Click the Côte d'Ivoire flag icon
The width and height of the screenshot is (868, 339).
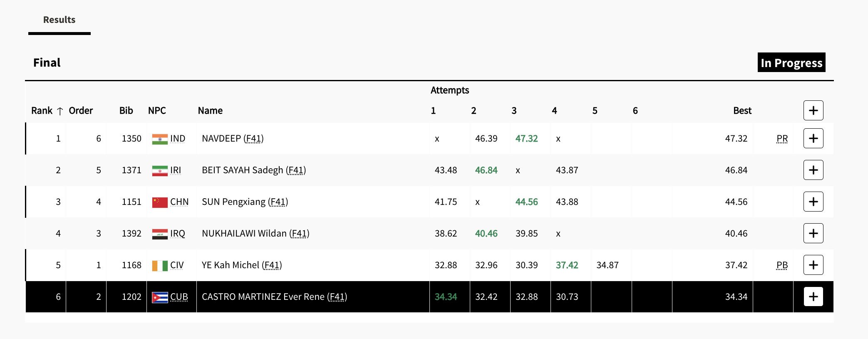tap(160, 265)
